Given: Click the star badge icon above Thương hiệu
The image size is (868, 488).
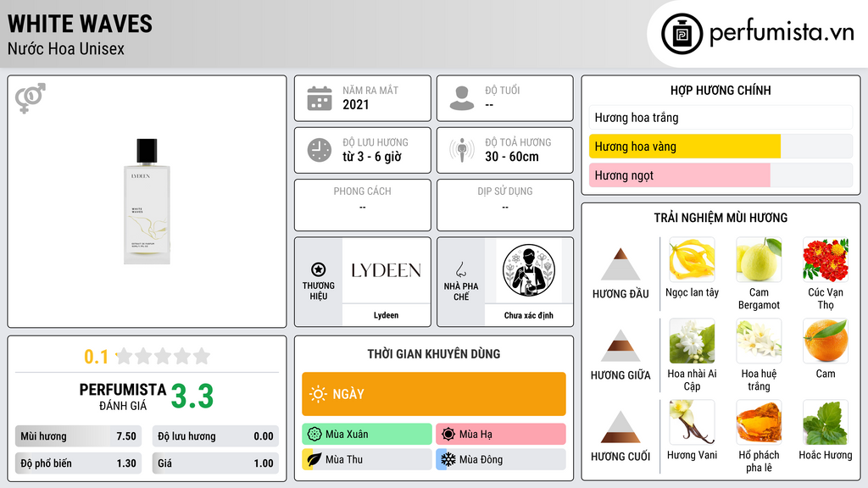Looking at the screenshot, I should [x=319, y=269].
